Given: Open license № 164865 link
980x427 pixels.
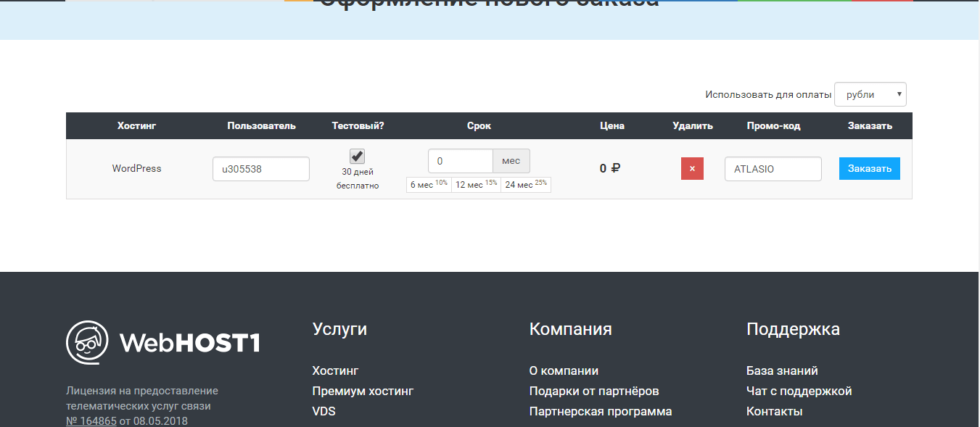Looking at the screenshot, I should pos(91,420).
